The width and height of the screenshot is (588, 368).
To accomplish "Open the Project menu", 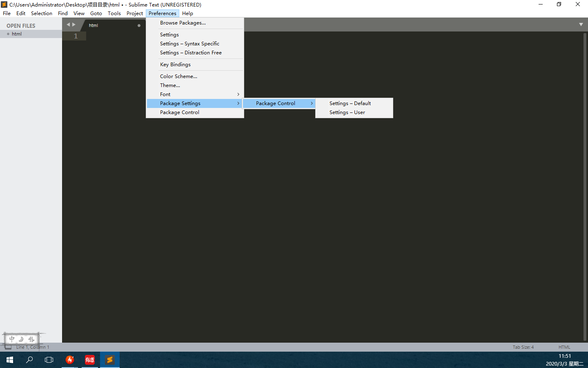I will 135,13.
